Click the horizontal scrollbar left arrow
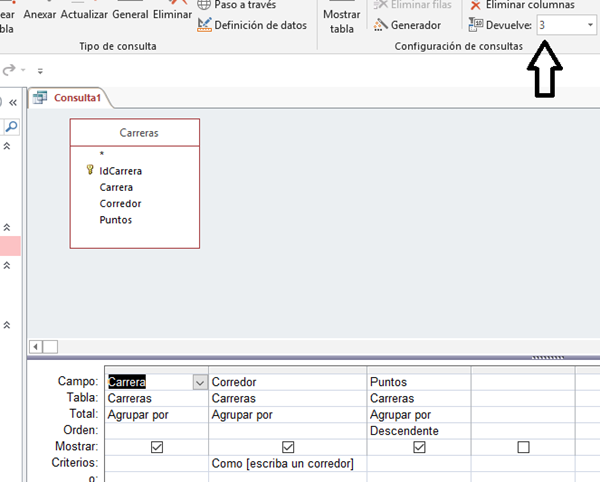600x482 pixels. [x=36, y=347]
